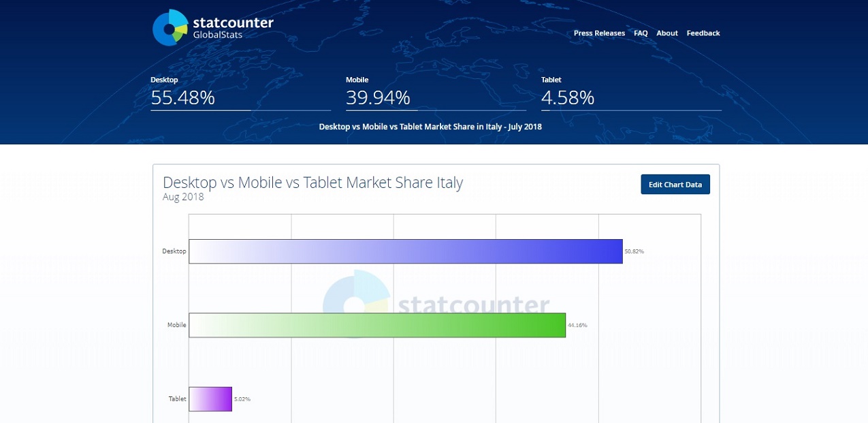This screenshot has height=423, width=868.
Task: Click the 5.02% value label
Action: 242,399
